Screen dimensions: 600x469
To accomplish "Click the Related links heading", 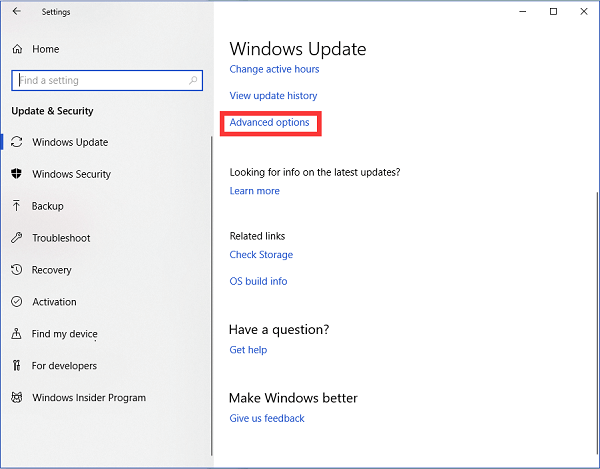I will 257,236.
